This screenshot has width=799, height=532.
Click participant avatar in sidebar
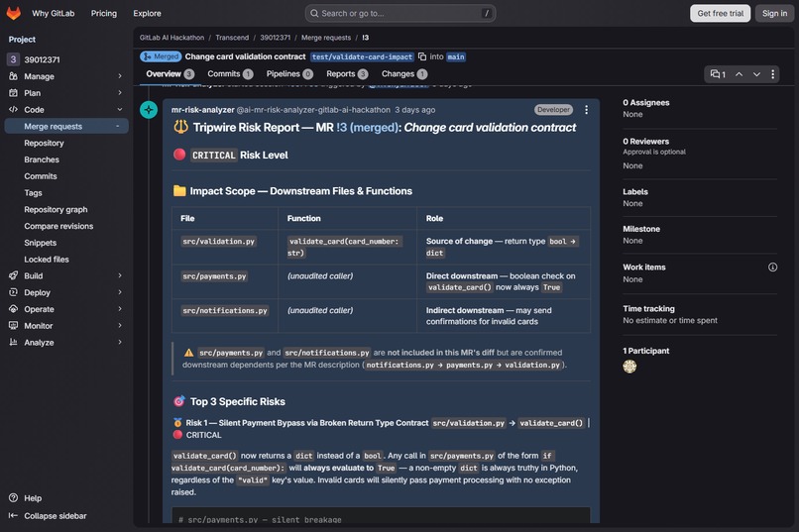tap(629, 367)
